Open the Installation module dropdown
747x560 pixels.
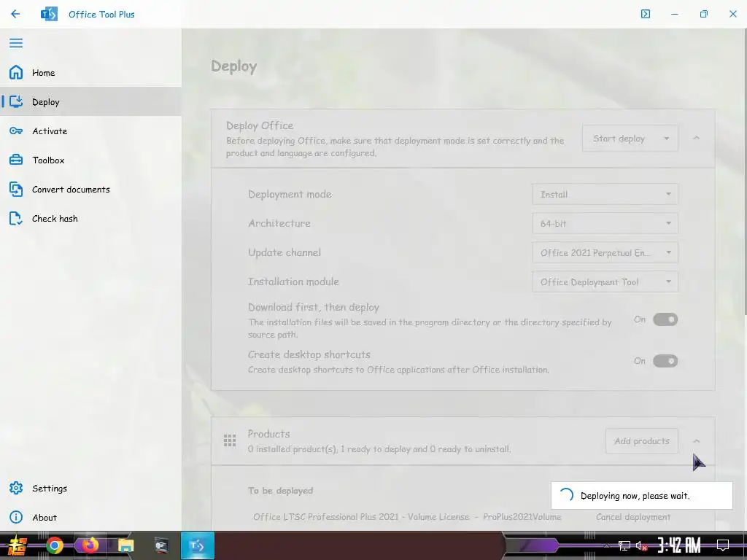point(605,282)
